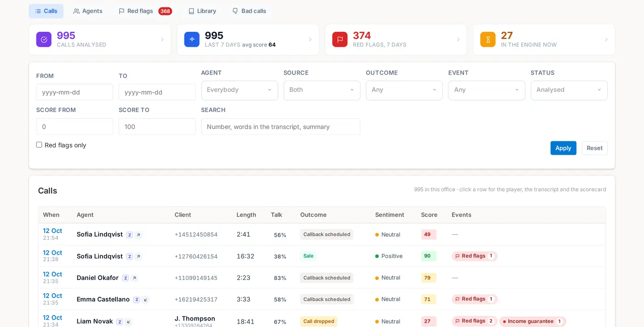The image size is (644, 327).
Task: Expand the In The Engine Now card chevron
Action: pos(606,40)
